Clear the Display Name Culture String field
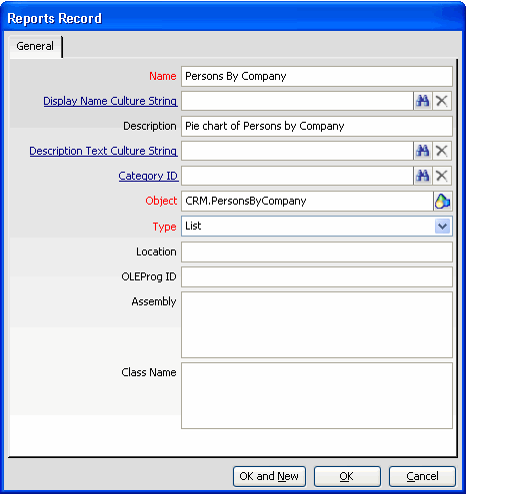The height and width of the screenshot is (503, 529). pos(442,101)
